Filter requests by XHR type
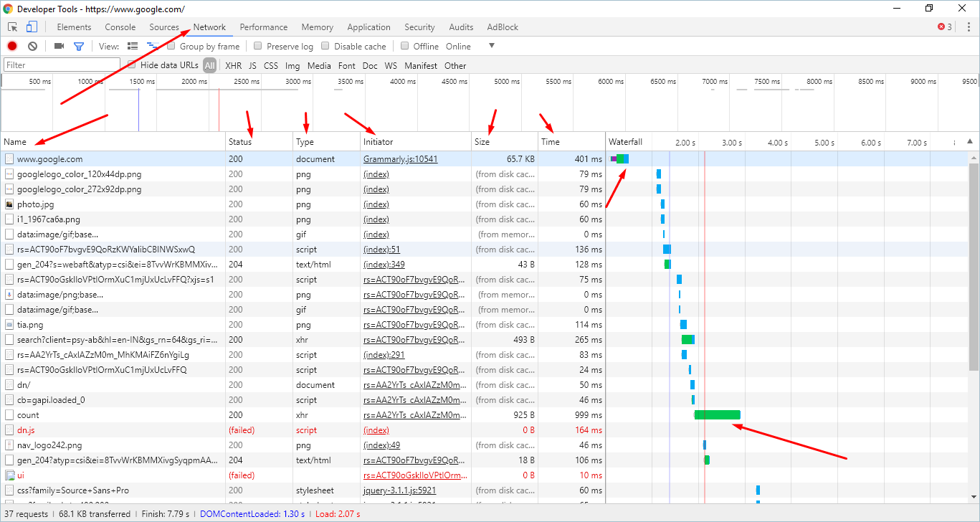980x522 pixels. pos(233,65)
